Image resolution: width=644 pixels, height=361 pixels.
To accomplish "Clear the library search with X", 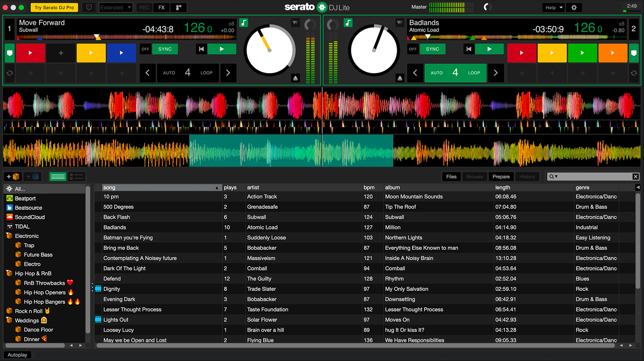I will (635, 177).
